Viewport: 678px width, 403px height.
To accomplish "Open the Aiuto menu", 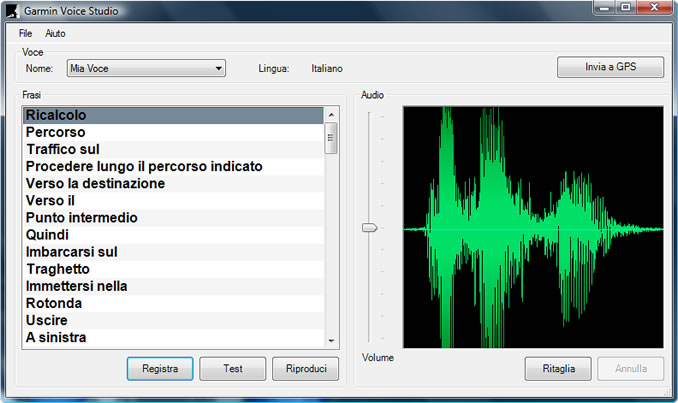I will point(55,33).
